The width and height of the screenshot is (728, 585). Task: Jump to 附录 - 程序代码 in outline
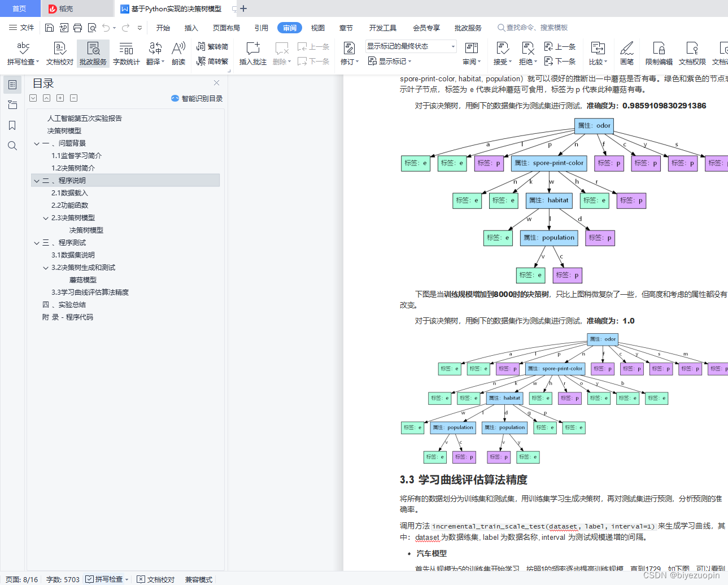pos(68,317)
